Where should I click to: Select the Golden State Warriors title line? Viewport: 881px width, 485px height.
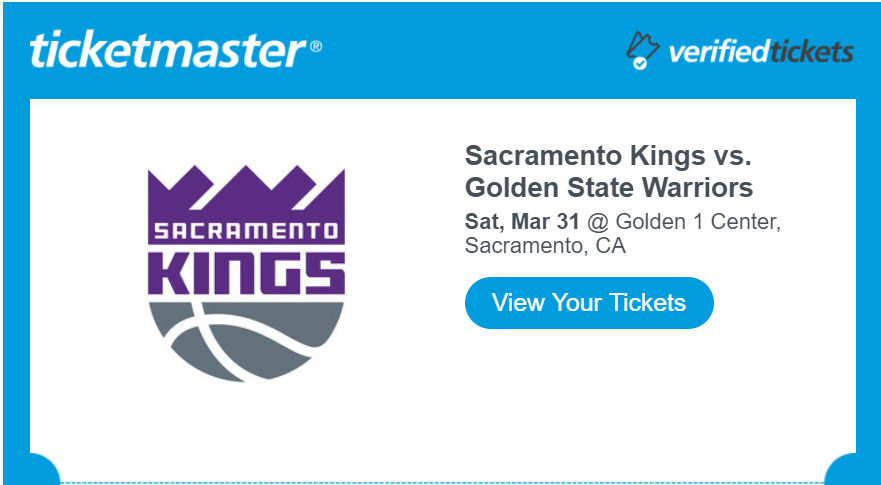coord(610,188)
